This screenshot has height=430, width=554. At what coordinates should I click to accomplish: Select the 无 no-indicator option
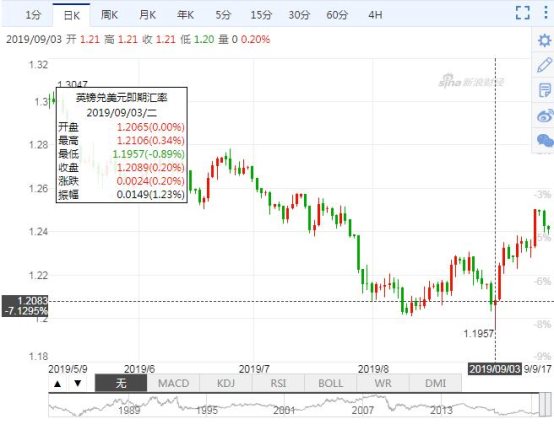click(x=121, y=383)
